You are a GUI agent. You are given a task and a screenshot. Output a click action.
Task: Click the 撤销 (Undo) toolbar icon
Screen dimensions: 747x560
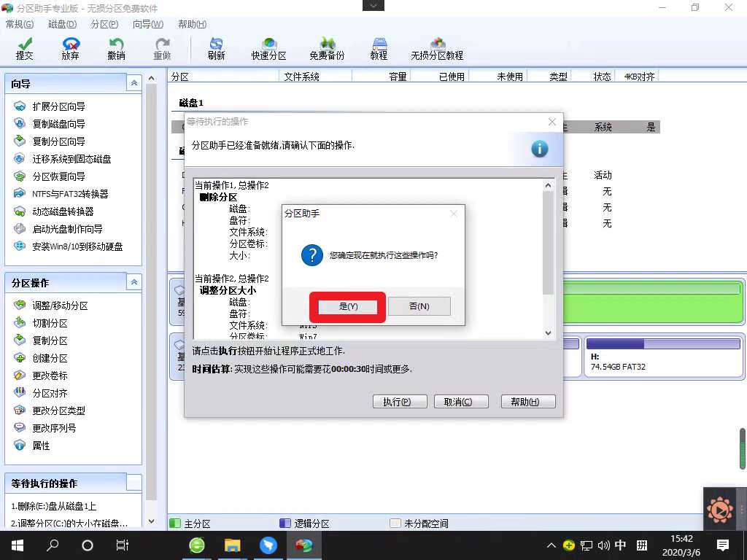(x=116, y=48)
